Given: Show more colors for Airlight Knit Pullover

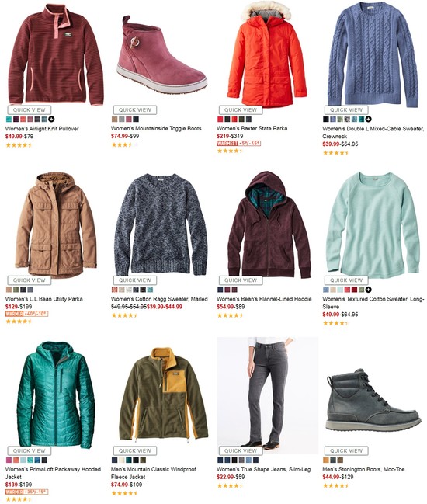Looking at the screenshot, I should 51,120.
